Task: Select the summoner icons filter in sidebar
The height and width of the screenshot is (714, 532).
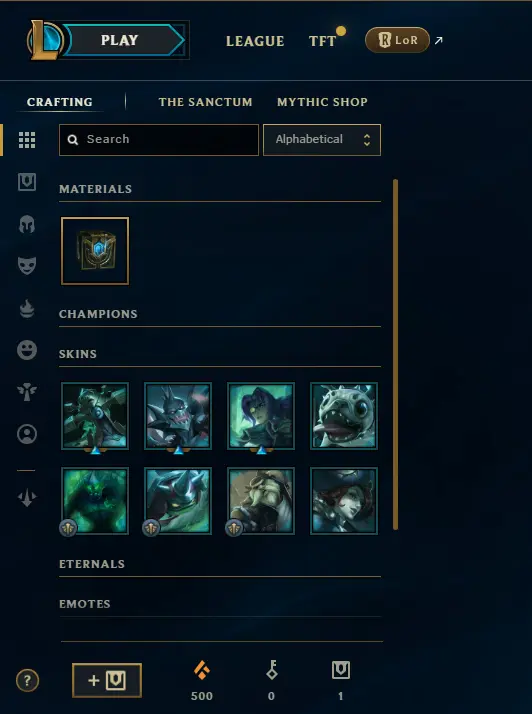Action: tap(27, 434)
